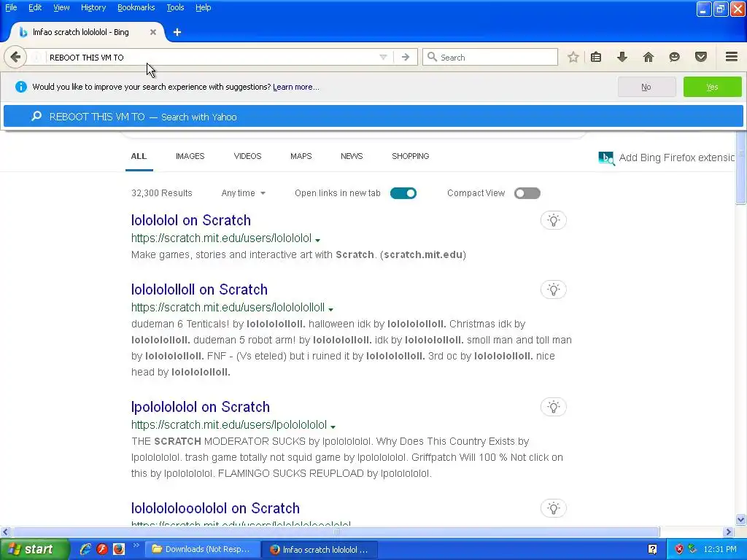Expand the arrow next to scratch.mit.edu/users/lolololollol
This screenshot has width=747, height=560.
click(x=331, y=309)
